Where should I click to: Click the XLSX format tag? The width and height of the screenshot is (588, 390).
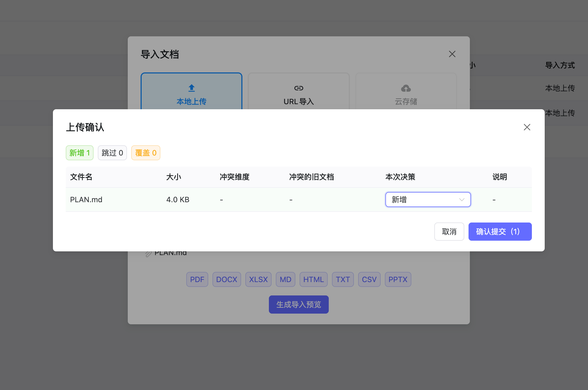click(x=258, y=279)
